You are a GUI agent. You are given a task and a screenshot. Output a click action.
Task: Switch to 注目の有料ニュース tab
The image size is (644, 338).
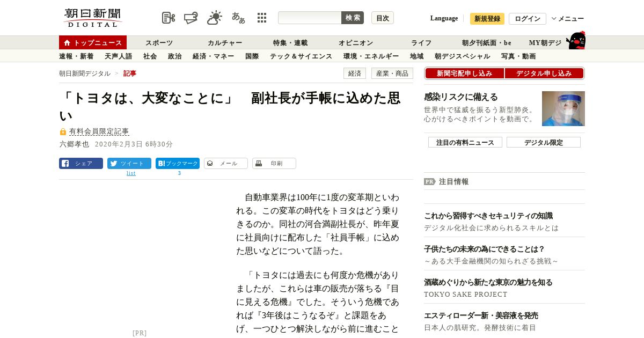click(465, 142)
